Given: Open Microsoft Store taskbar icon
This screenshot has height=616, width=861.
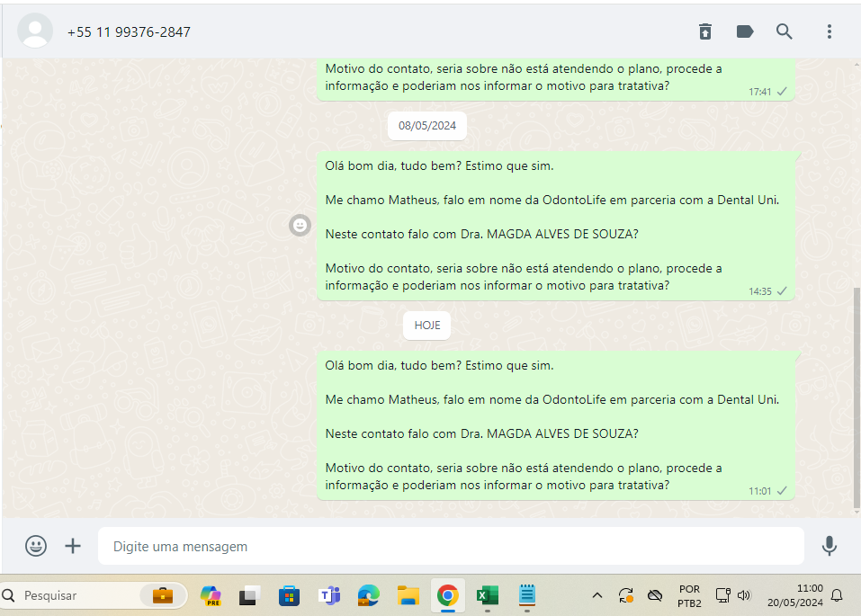Looking at the screenshot, I should coord(289,595).
